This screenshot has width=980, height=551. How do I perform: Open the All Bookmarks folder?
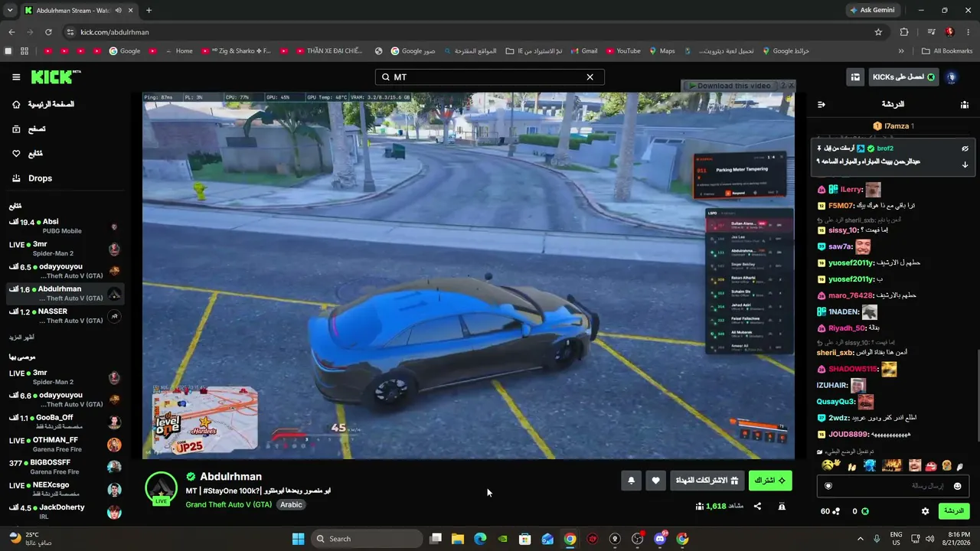[x=948, y=51]
